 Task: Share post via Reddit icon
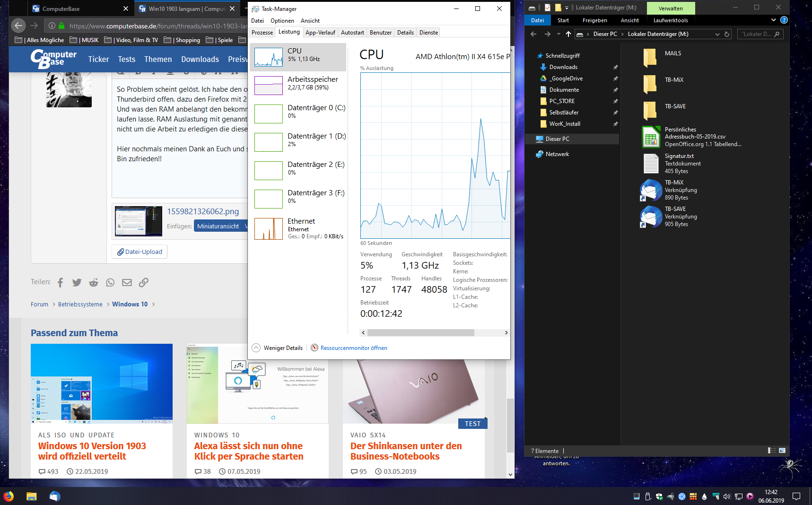pos(94,283)
